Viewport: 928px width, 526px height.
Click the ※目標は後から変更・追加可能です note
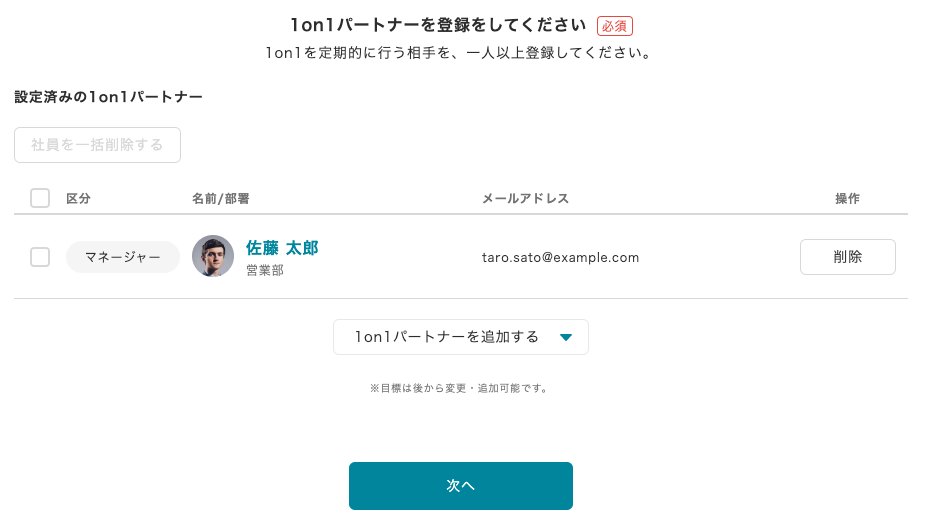tap(459, 388)
